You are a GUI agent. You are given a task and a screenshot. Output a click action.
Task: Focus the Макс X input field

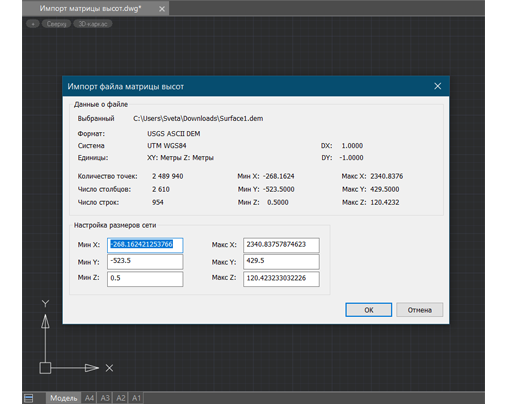pos(281,245)
